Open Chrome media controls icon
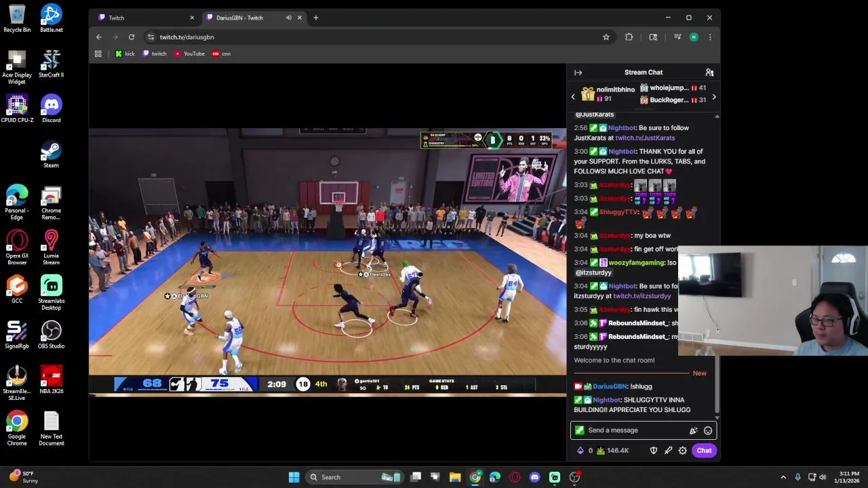 (x=677, y=37)
